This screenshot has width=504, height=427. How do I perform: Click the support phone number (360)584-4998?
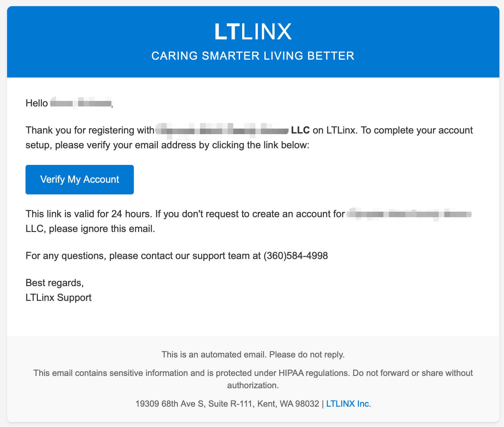296,256
